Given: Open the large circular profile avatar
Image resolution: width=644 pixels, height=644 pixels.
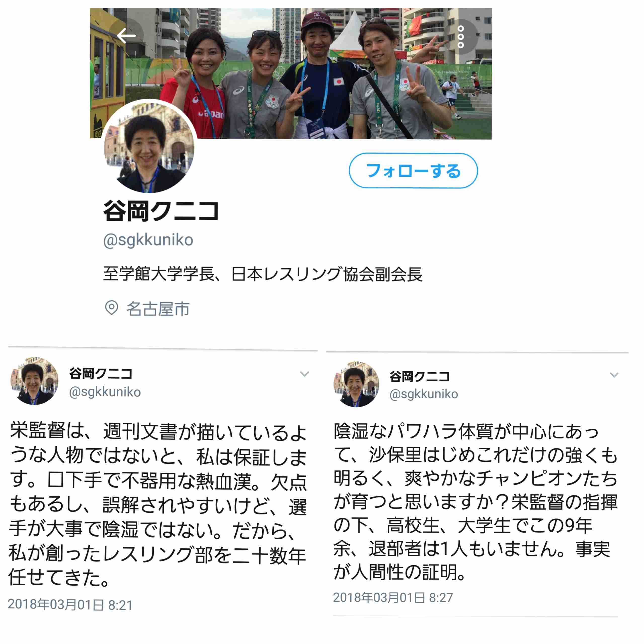Looking at the screenshot, I should pyautogui.click(x=149, y=147).
